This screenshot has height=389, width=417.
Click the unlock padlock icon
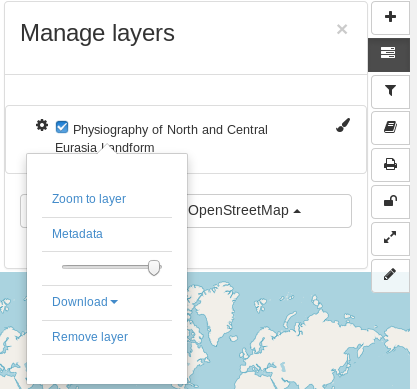coord(390,201)
